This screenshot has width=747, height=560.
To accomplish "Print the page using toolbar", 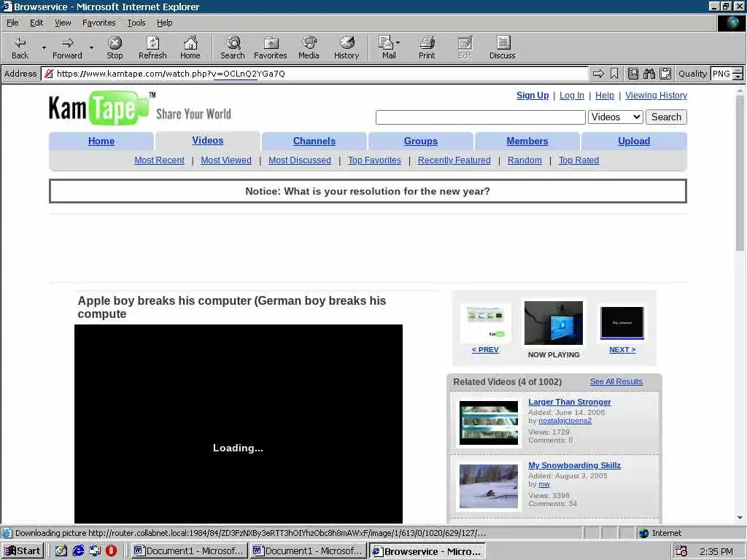I will (427, 47).
